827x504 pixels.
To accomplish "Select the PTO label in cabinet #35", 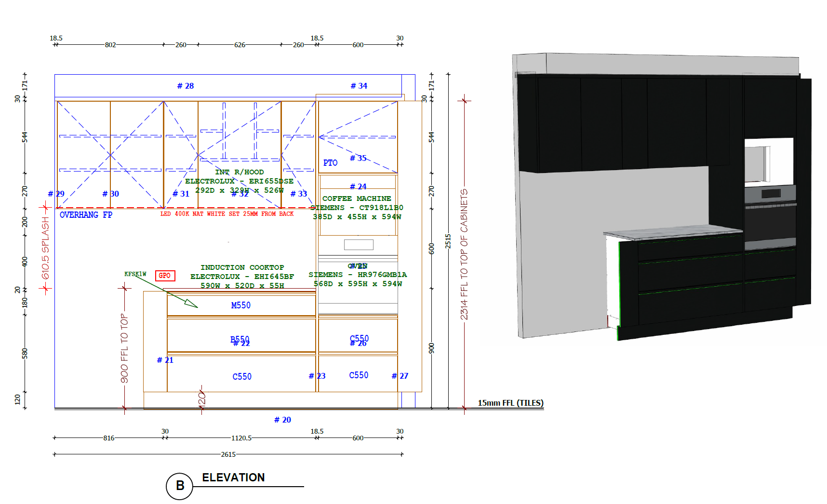I will coord(331,163).
